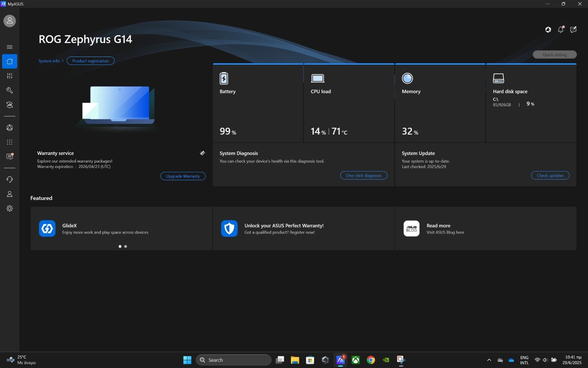Open the ASUS Blog Read more card
The width and height of the screenshot is (588, 368).
coord(486,228)
